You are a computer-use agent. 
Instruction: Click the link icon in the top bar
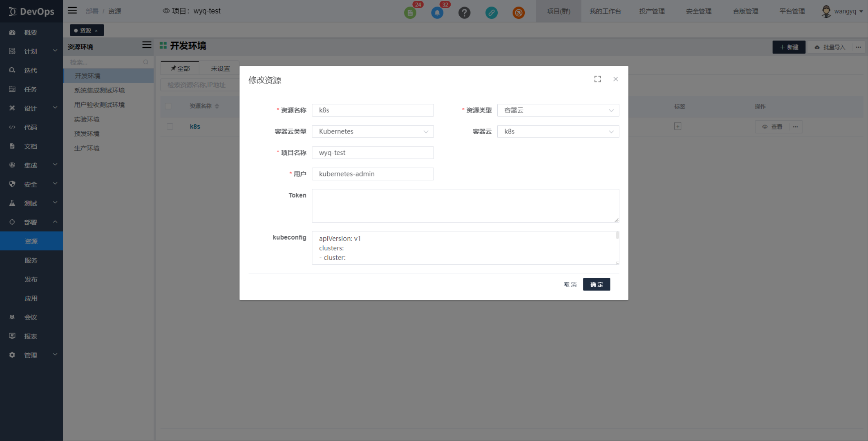[492, 13]
